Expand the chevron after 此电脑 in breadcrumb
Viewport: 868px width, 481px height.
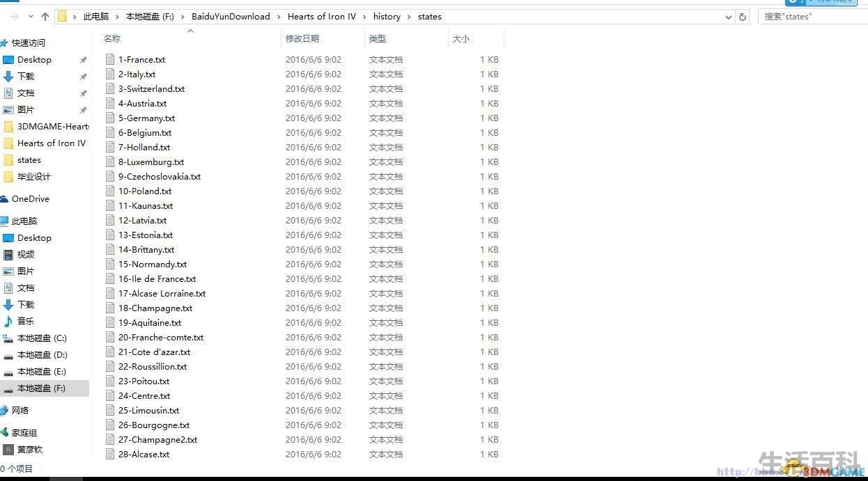[117, 17]
